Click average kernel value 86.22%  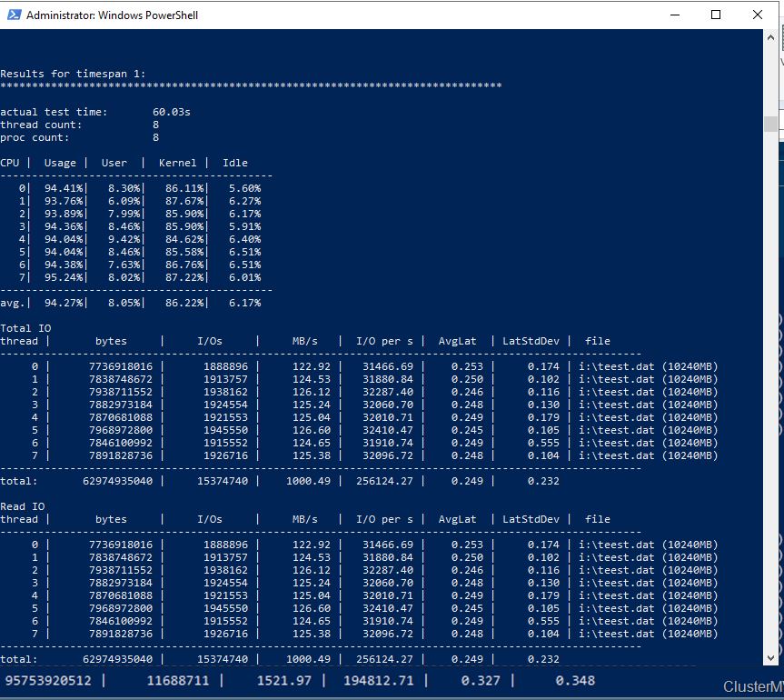point(184,303)
